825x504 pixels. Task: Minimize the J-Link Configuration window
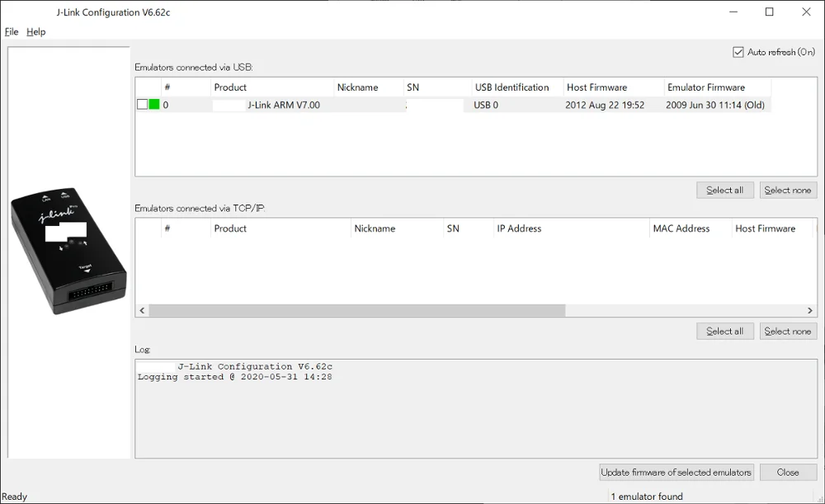click(x=733, y=12)
